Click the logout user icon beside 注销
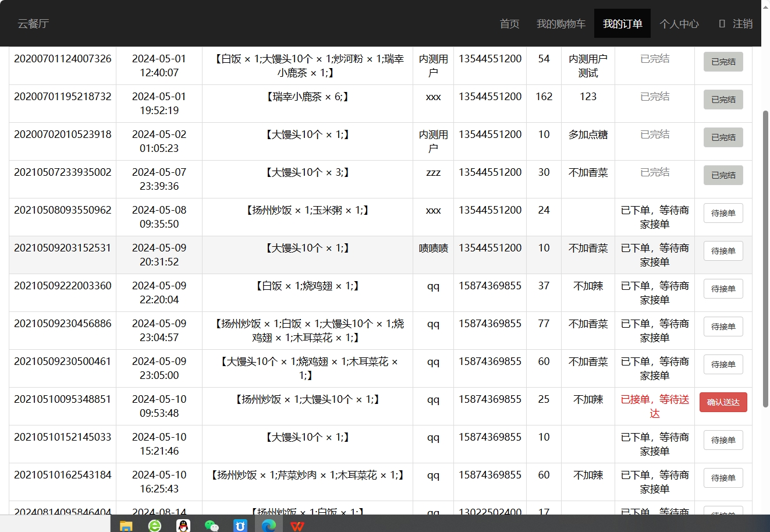 point(720,24)
